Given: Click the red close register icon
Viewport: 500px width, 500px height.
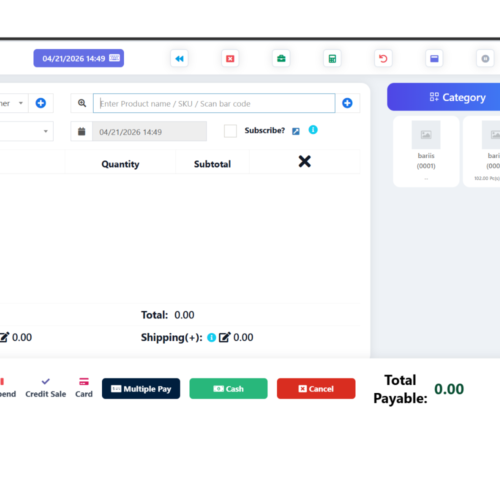Looking at the screenshot, I should [x=230, y=59].
